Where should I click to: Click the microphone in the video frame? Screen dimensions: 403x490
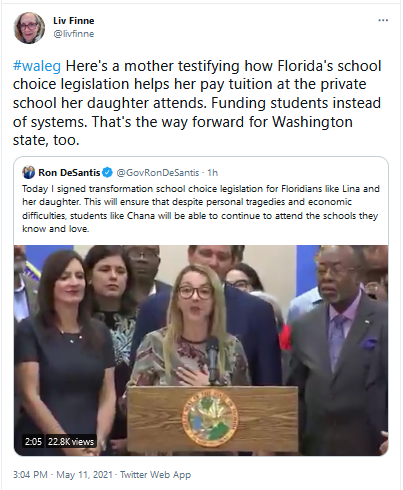[x=212, y=359]
